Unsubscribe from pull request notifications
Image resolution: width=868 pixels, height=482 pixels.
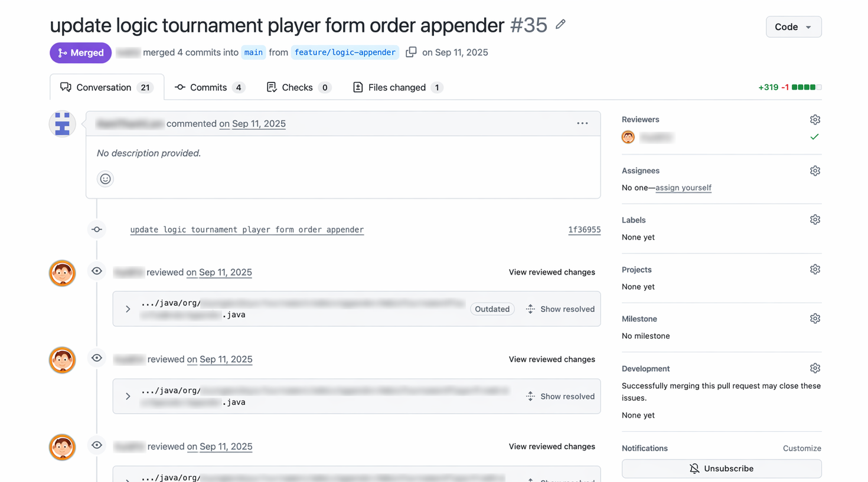[721, 468]
